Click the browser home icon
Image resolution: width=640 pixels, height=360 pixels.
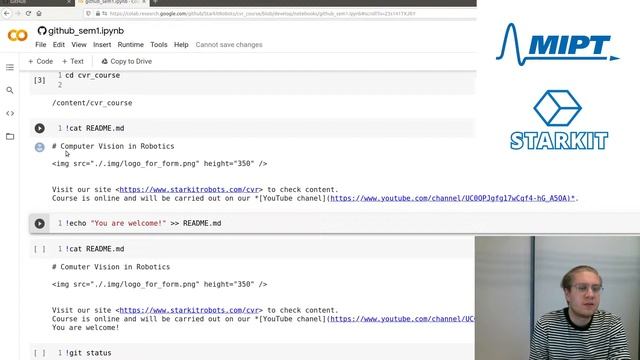point(39,13)
